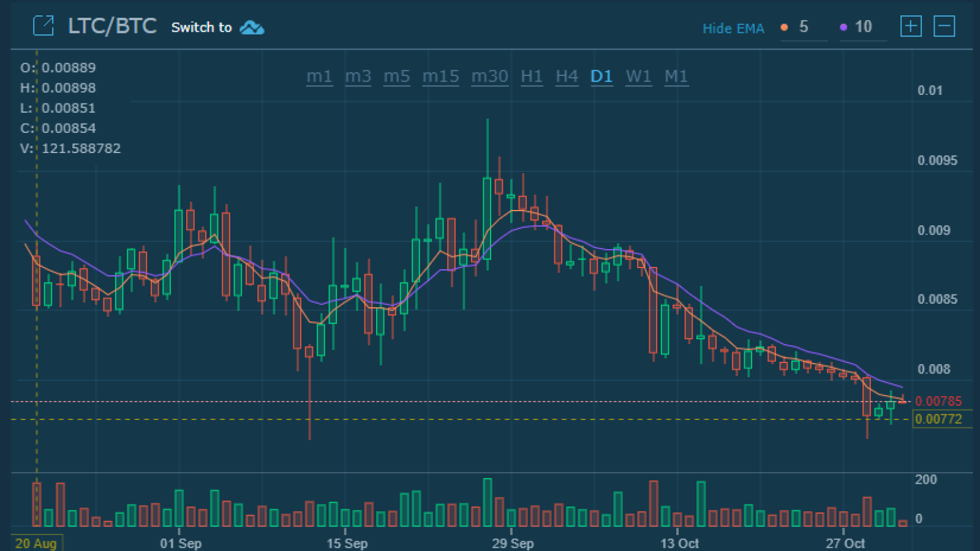Screen dimensions: 980x551
Task: Open the chart pop-out icon
Action: [x=43, y=26]
